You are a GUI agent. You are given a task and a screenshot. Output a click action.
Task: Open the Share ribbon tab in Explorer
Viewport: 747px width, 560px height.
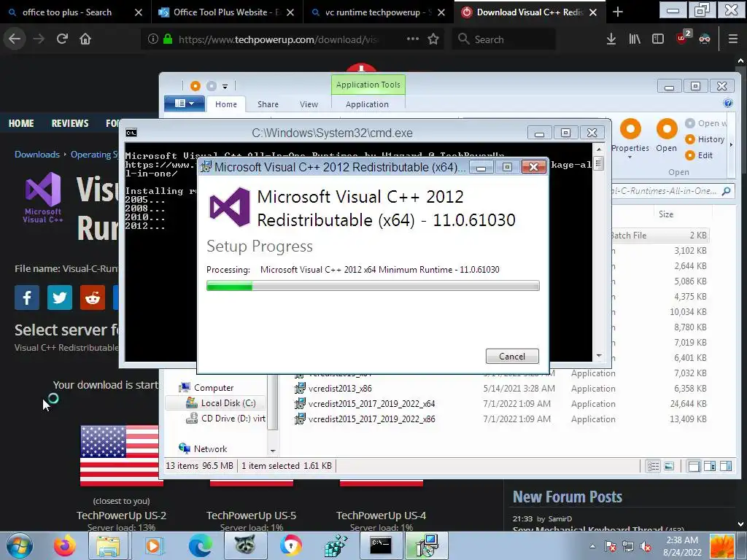(x=268, y=104)
